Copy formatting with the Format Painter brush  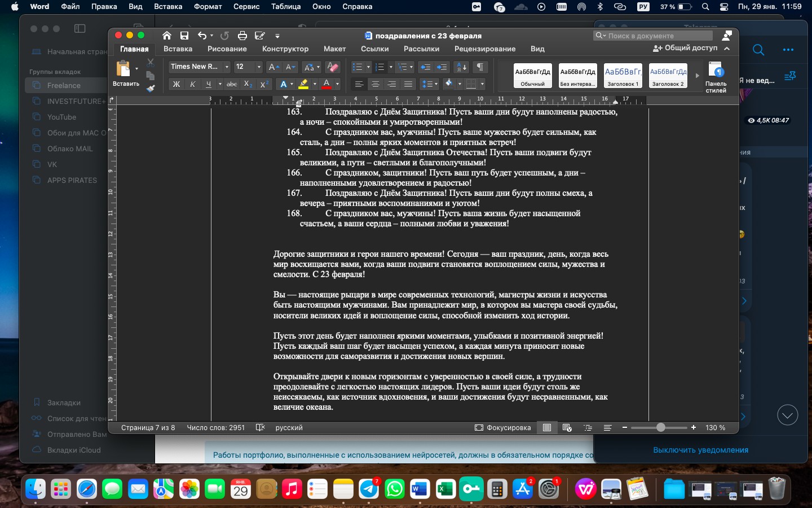pos(151,88)
